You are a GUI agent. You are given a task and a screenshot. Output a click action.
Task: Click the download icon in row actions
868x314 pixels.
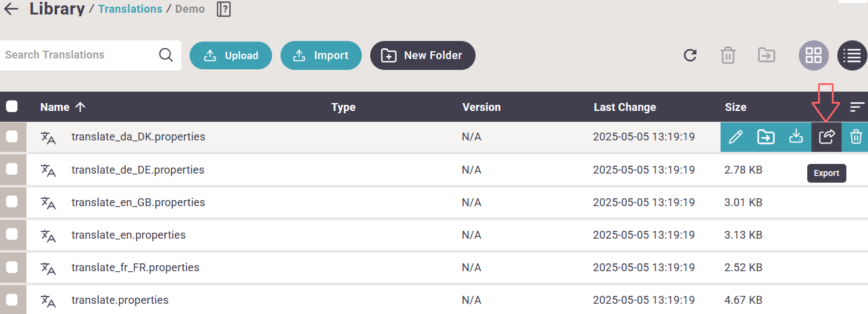tap(796, 137)
